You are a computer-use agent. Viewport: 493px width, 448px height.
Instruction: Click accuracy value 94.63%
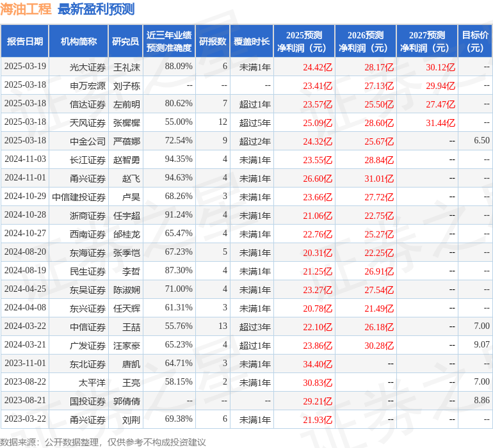pyautogui.click(x=179, y=178)
